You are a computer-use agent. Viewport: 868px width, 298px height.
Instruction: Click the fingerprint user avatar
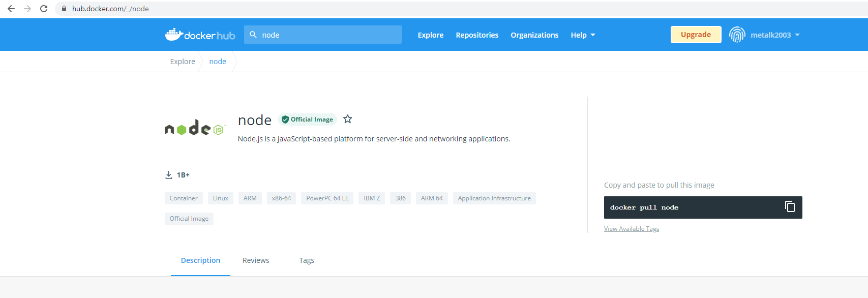coord(737,35)
